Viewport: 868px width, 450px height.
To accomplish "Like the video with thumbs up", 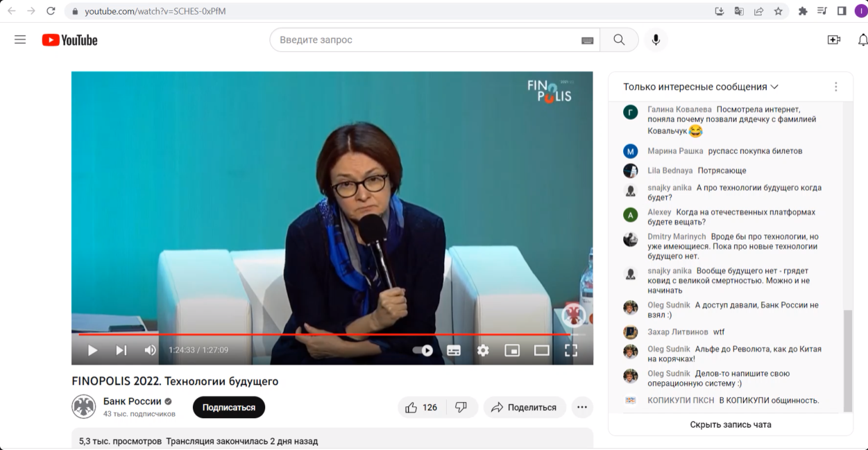I will point(421,407).
